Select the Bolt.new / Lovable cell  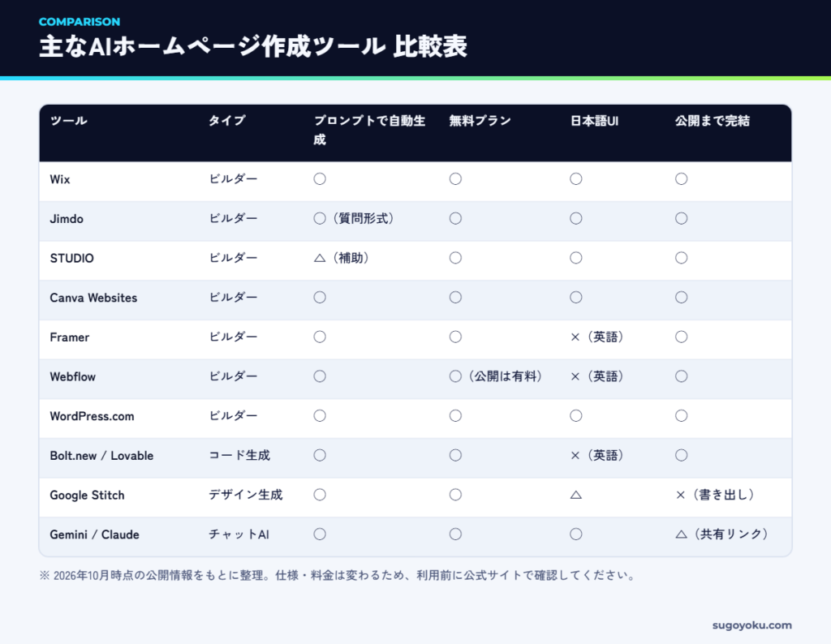coord(101,456)
